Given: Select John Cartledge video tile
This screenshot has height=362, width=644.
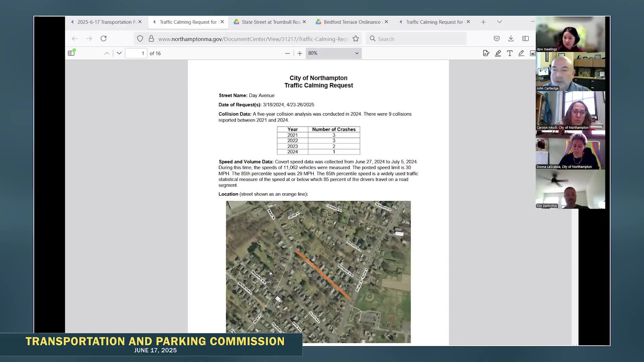Looking at the screenshot, I should pyautogui.click(x=570, y=71).
